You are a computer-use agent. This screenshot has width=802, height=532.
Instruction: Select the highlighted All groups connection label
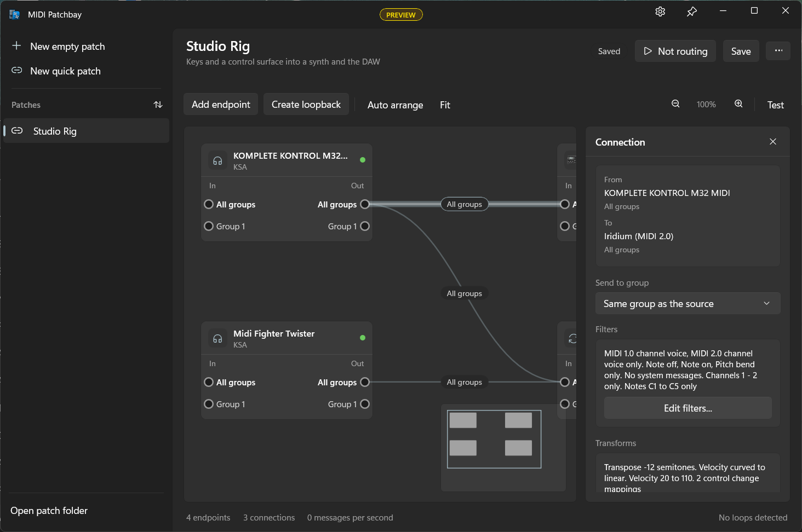(x=465, y=204)
